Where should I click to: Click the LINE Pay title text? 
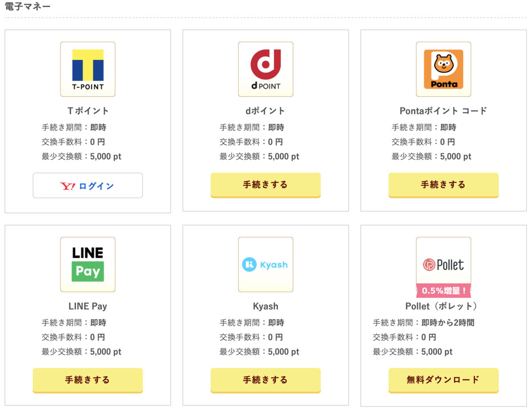[x=87, y=306]
